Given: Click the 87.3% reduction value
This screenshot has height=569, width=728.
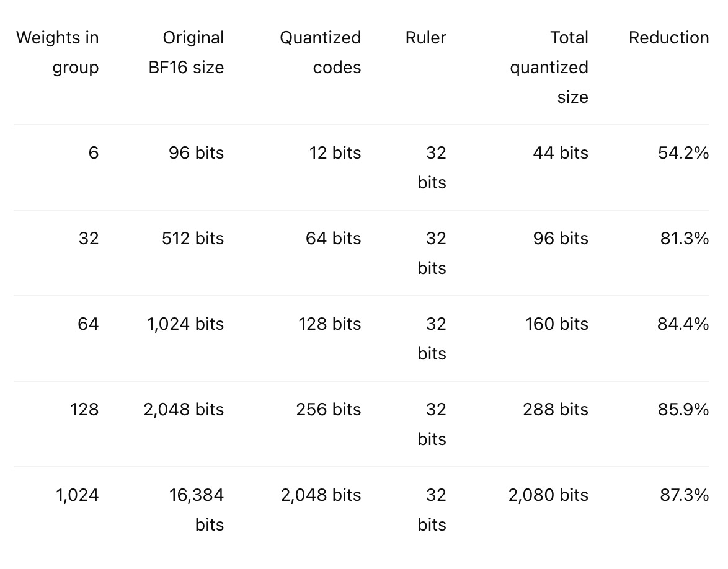Looking at the screenshot, I should click(685, 495).
